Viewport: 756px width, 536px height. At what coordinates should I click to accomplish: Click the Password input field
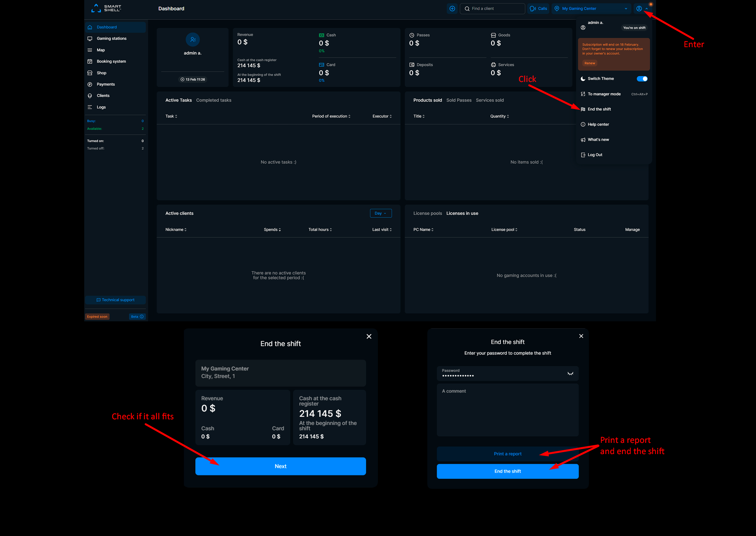click(508, 373)
